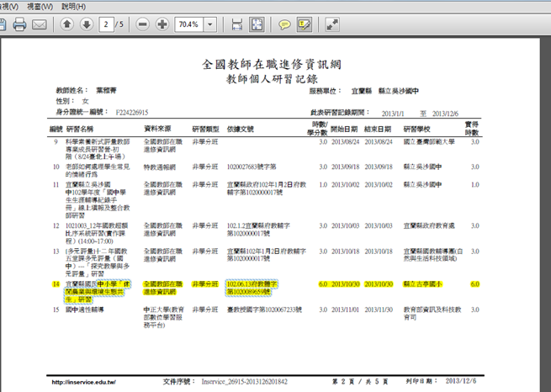Select the highlight text tool
Screen dimensions: 551x392
pyautogui.click(x=304, y=24)
